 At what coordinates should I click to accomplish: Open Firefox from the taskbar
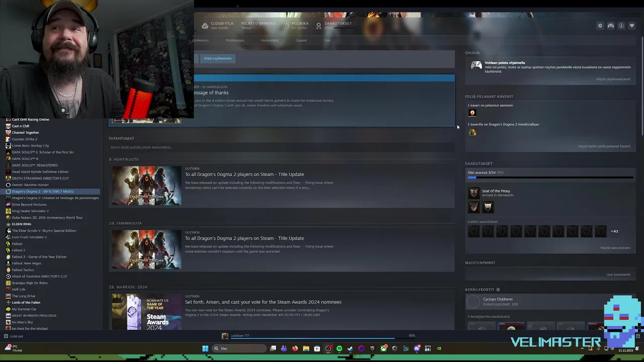295,348
